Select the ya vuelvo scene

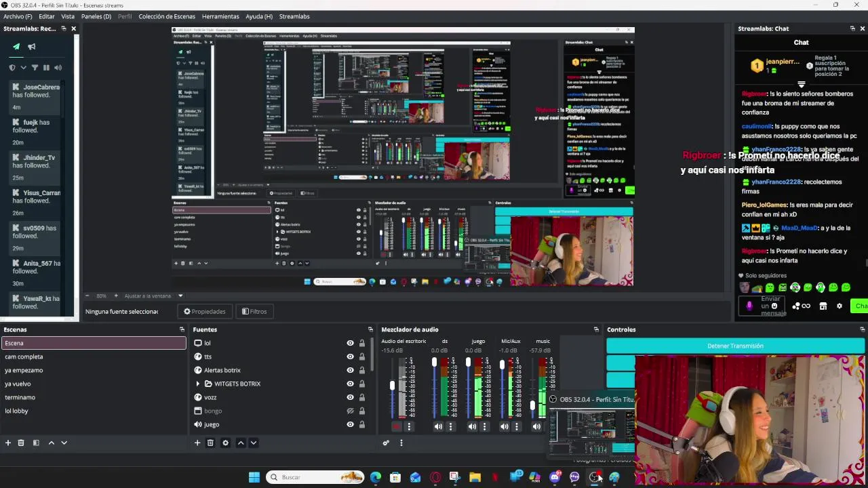point(94,384)
